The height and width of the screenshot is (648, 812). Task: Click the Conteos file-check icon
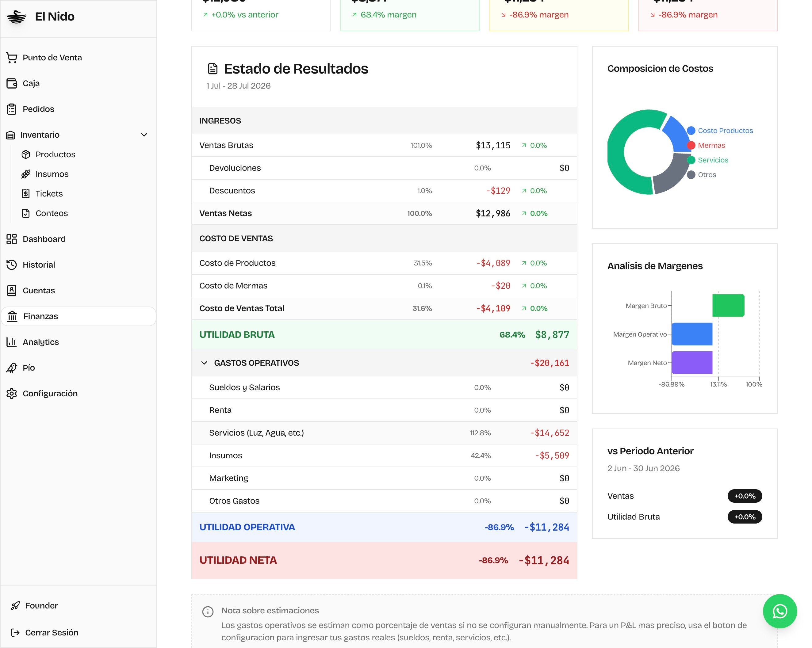(26, 213)
